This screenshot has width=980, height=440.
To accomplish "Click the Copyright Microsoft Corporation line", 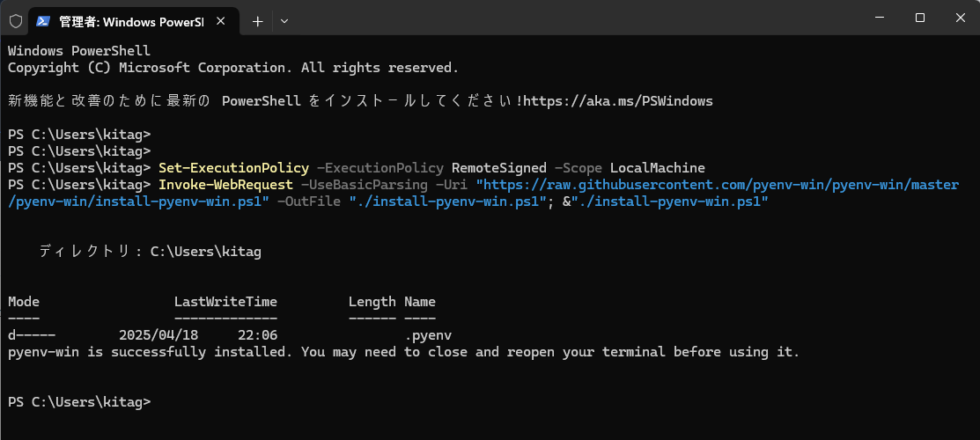I will [x=233, y=68].
